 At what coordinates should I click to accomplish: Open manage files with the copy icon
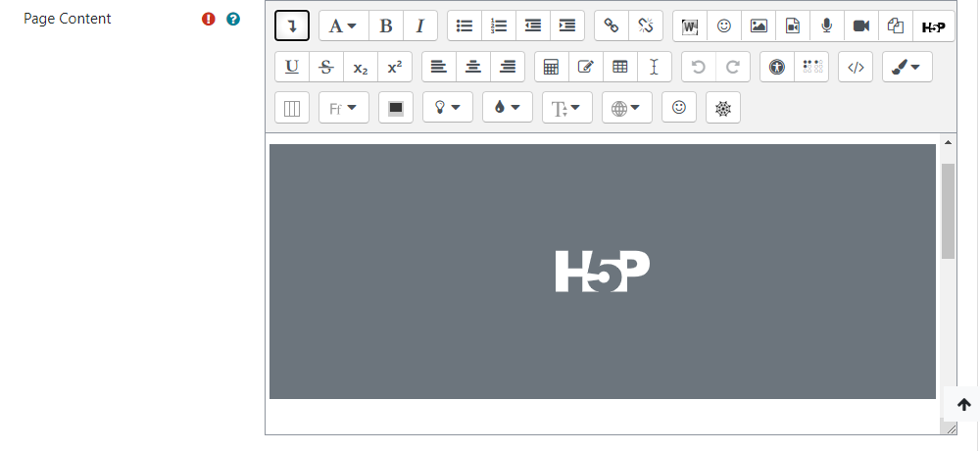coord(897,25)
